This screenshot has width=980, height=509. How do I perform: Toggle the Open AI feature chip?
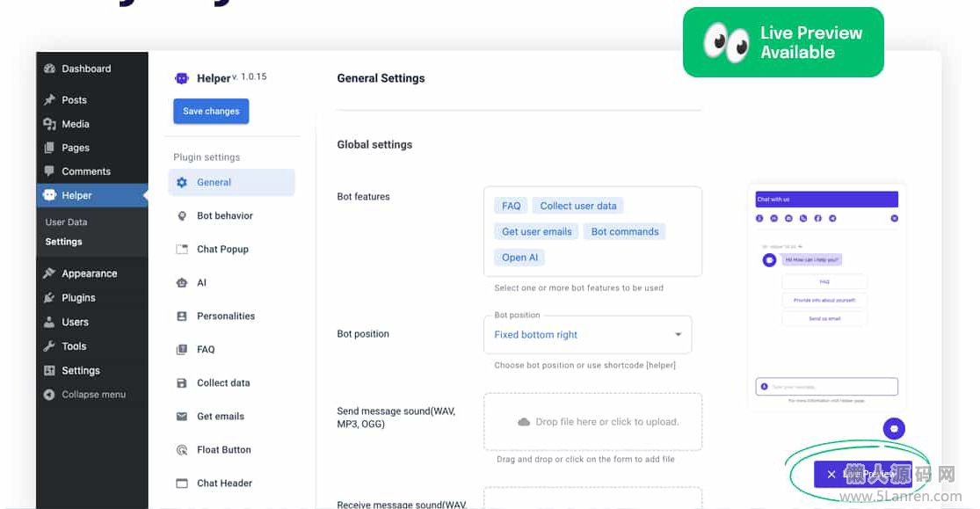click(x=520, y=257)
